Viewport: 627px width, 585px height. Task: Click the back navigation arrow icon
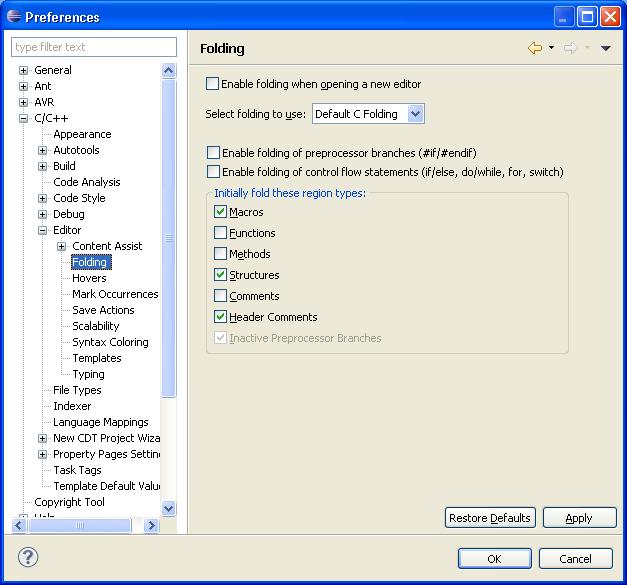(x=535, y=48)
